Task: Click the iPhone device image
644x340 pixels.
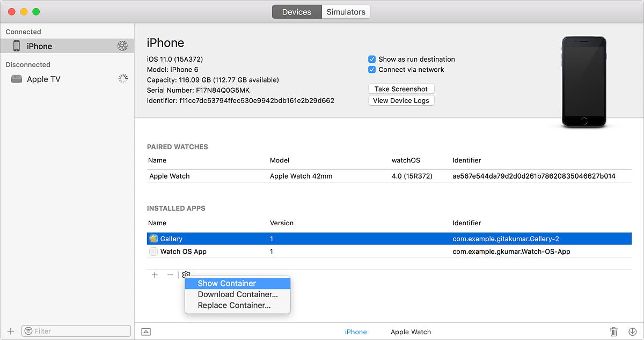Action: pos(584,82)
